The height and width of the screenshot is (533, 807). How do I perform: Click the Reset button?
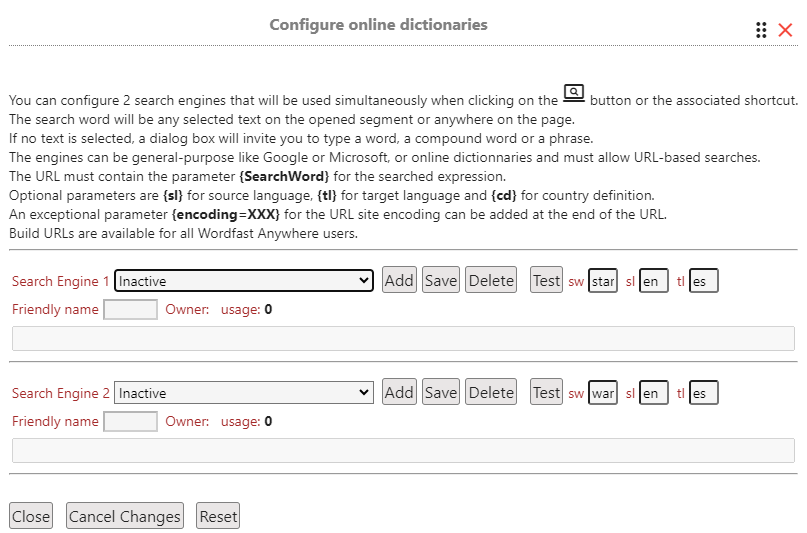(218, 516)
